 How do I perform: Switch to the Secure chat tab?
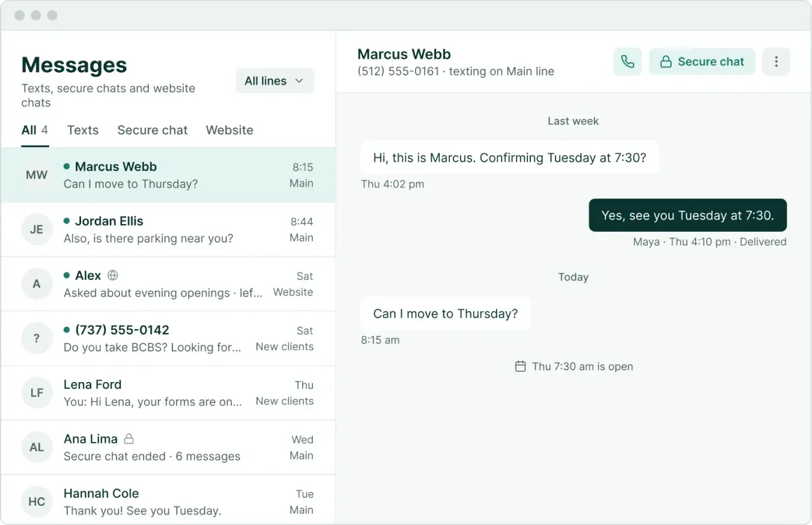pyautogui.click(x=153, y=130)
